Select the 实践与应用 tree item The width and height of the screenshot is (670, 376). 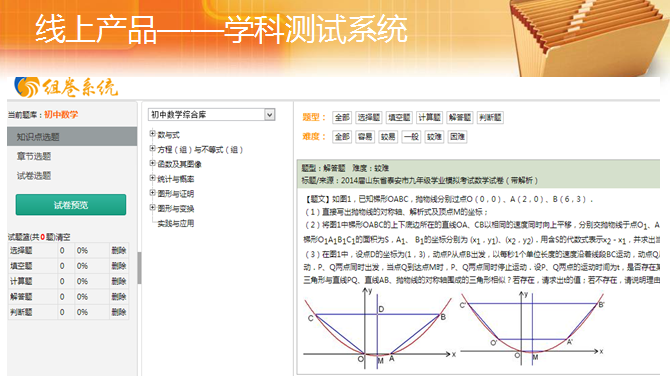(176, 223)
